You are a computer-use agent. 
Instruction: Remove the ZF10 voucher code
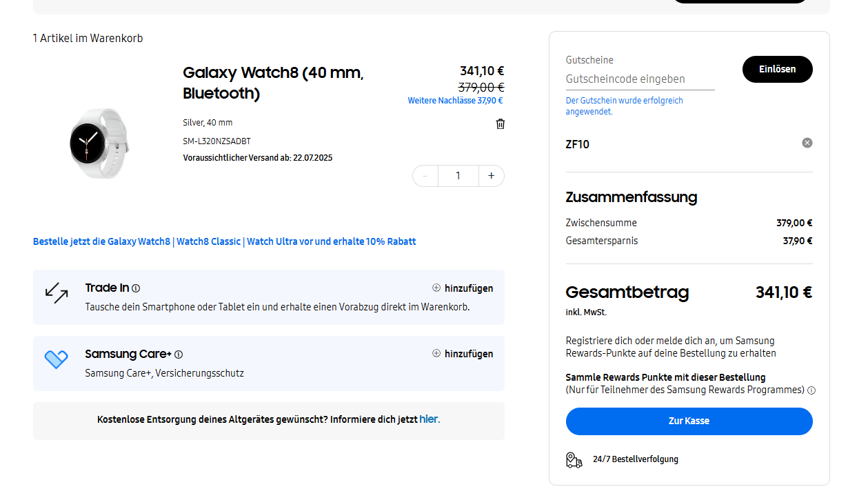[807, 143]
